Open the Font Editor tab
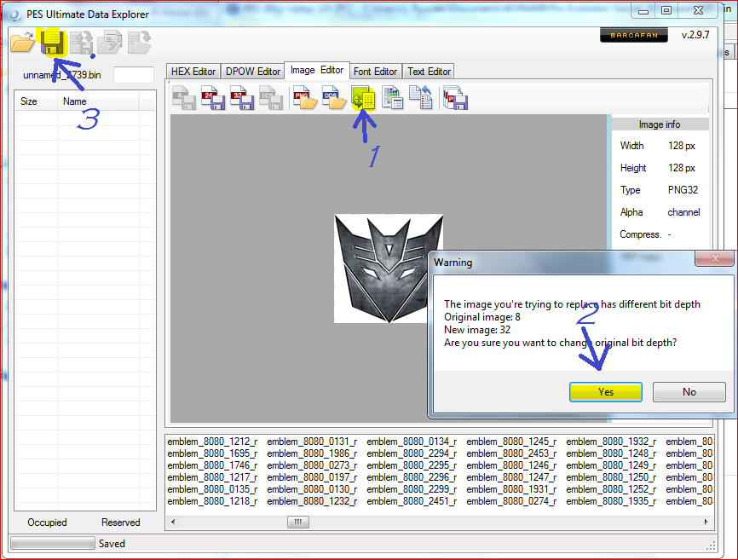Screen dimensions: 738x560 click(375, 72)
